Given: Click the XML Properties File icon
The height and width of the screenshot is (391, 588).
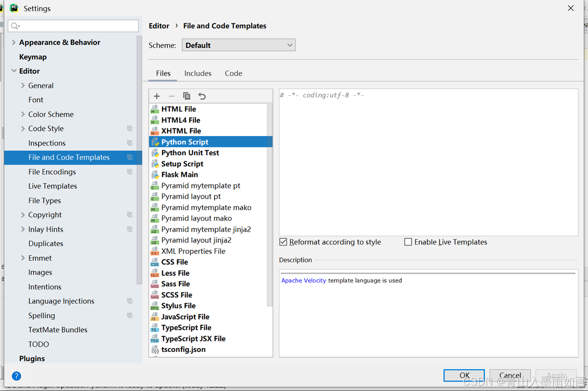Looking at the screenshot, I should pyautogui.click(x=155, y=251).
